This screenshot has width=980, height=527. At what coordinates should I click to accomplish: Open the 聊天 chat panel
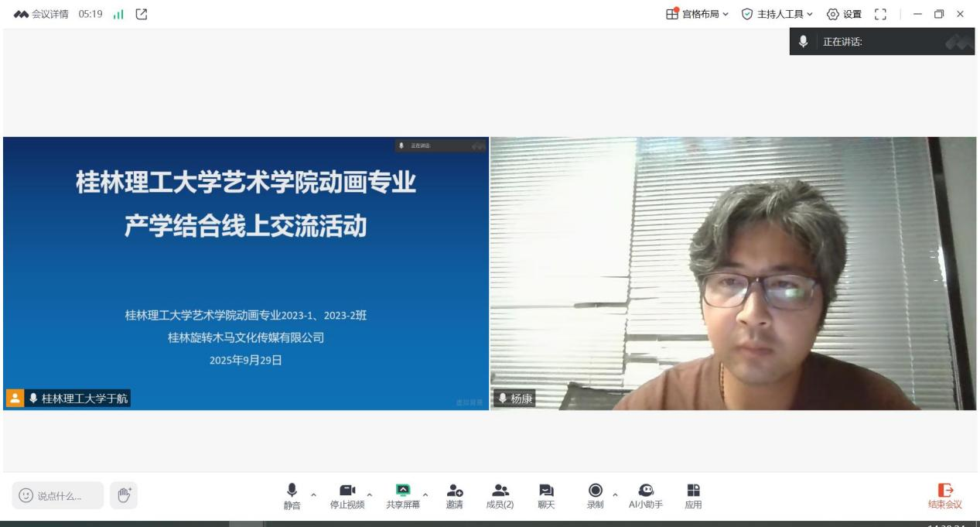[546, 494]
